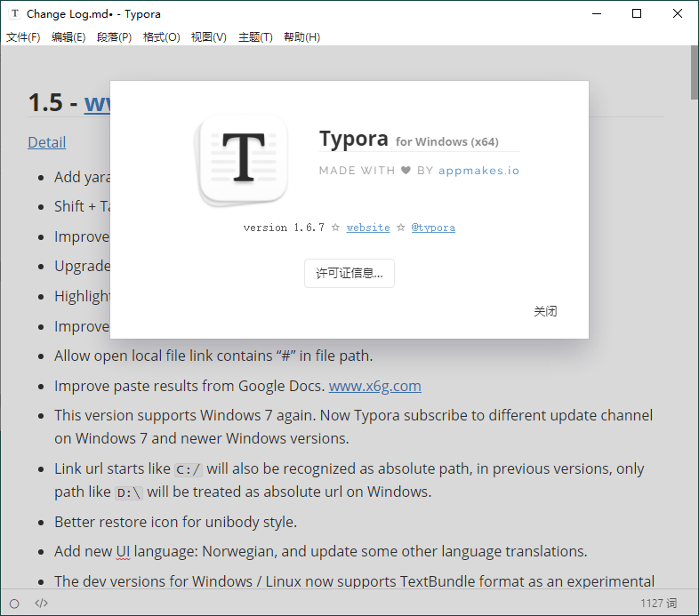Open the 文件(F) menu
Image resolution: width=699 pixels, height=616 pixels.
click(x=23, y=37)
